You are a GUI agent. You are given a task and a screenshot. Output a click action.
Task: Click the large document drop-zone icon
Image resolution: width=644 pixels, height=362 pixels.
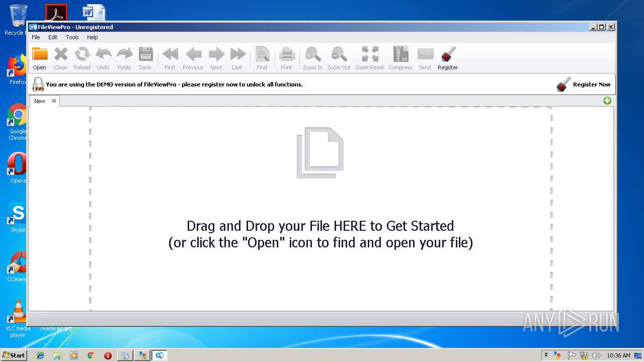pos(320,152)
